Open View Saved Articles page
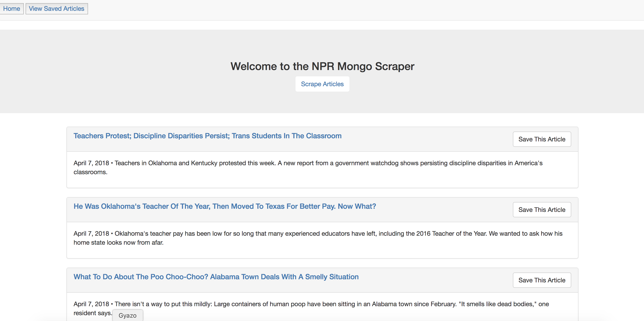 pos(57,9)
